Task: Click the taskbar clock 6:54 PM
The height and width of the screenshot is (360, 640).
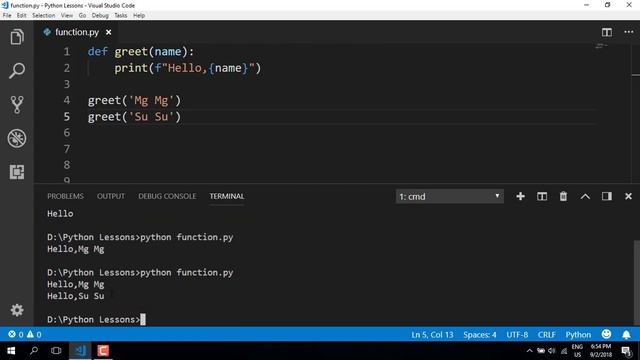Action: click(601, 351)
